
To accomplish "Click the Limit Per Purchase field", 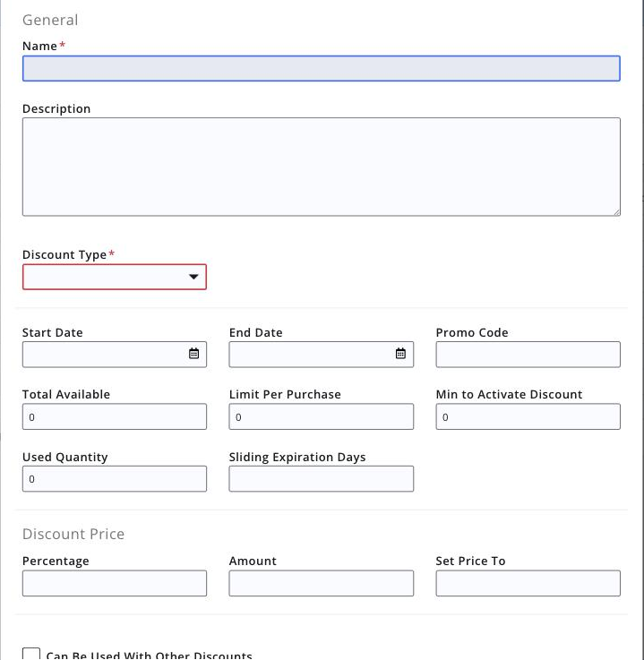I will click(x=322, y=416).
